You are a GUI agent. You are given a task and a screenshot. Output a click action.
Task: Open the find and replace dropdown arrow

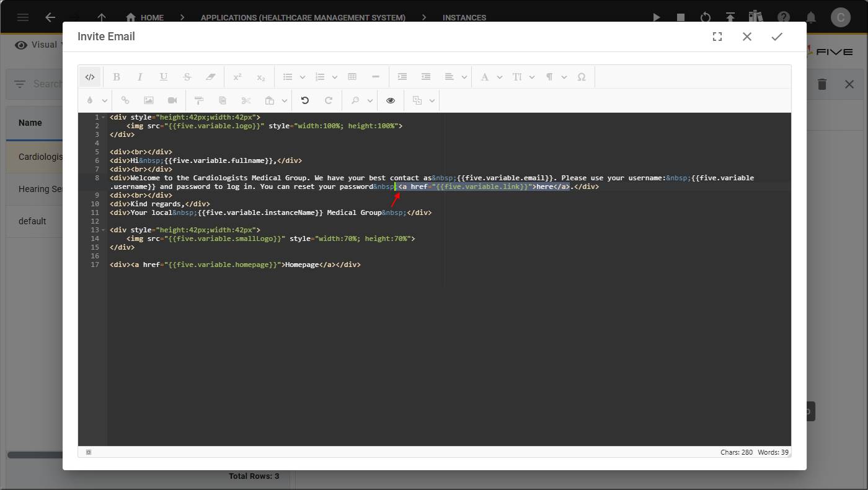coord(370,101)
